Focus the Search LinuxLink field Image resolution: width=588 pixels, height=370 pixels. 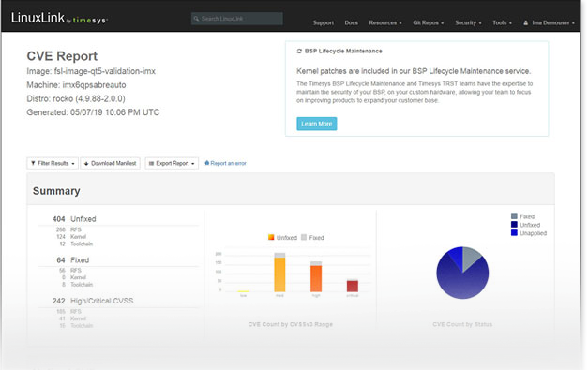237,19
